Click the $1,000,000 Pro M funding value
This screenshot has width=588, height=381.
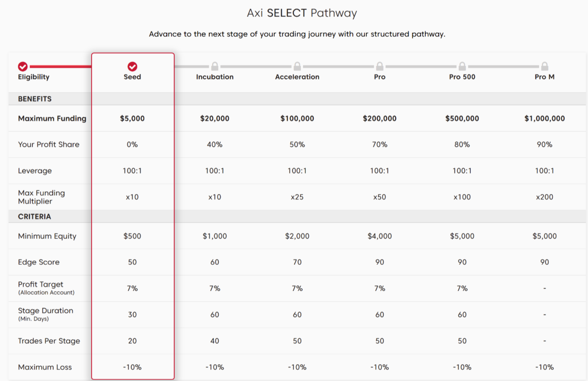click(545, 118)
